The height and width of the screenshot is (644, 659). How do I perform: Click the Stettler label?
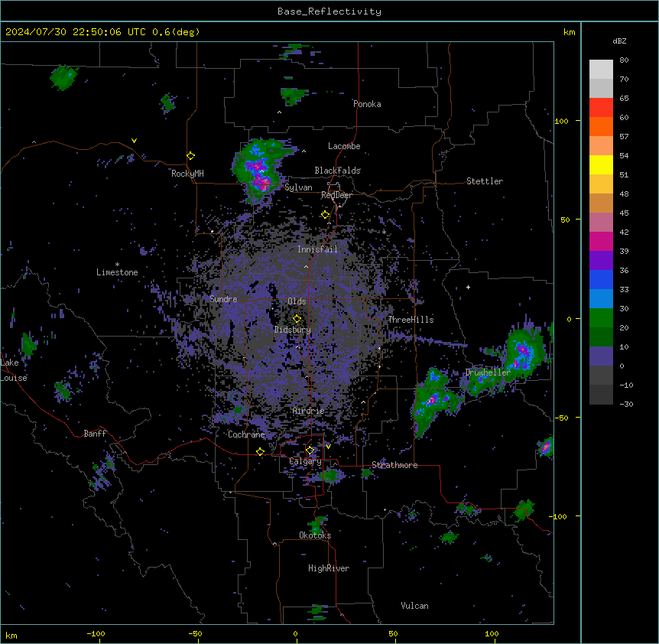tap(485, 181)
